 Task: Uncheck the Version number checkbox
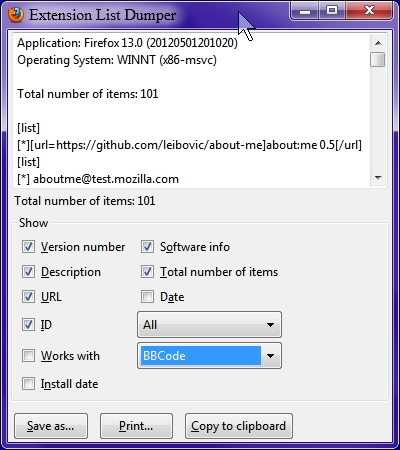coord(28,247)
